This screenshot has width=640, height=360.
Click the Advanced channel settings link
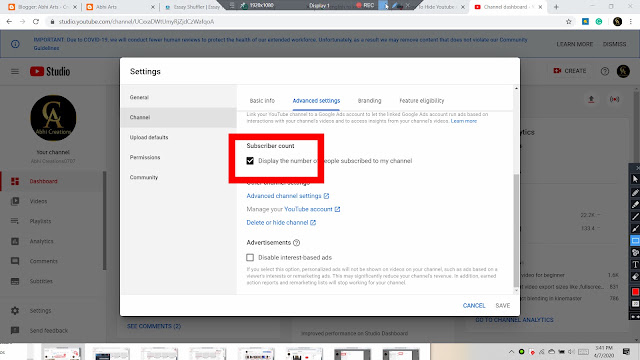click(x=287, y=196)
